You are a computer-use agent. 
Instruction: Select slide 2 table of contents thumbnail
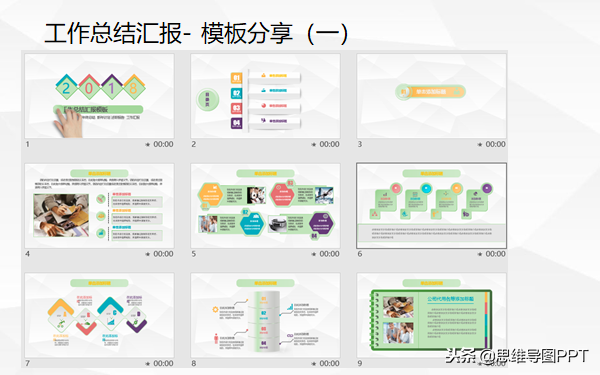[266, 96]
